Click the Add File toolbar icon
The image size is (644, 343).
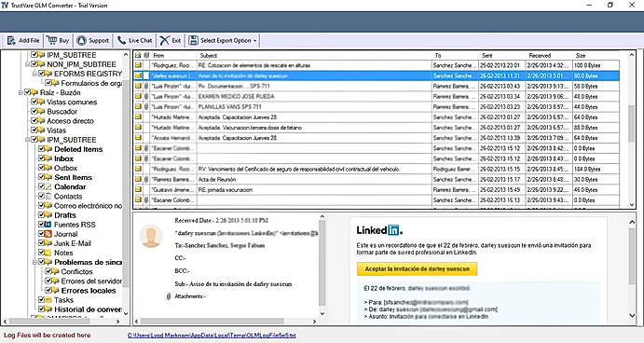point(11,40)
